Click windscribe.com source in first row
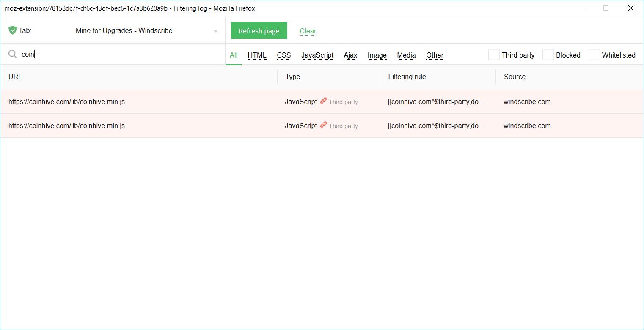This screenshot has width=644, height=330. point(527,102)
